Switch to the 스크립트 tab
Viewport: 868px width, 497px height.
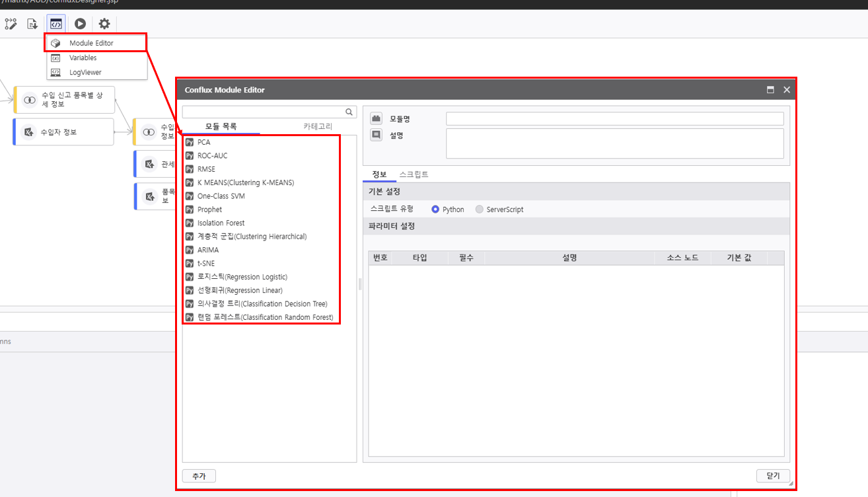(414, 174)
